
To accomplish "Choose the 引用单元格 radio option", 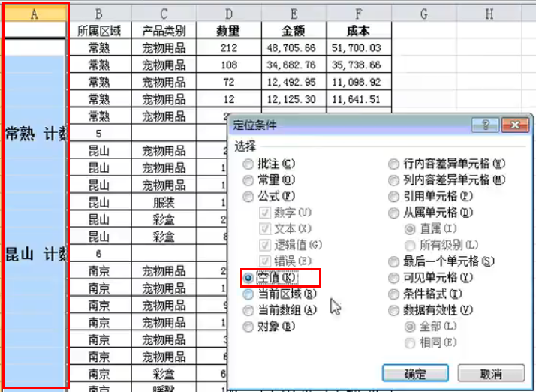I will click(x=394, y=197).
